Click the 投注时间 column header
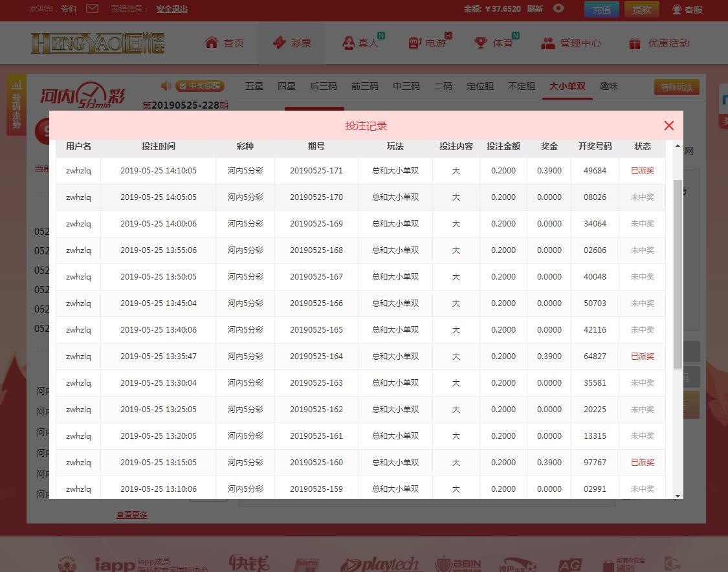This screenshot has height=572, width=728. [159, 147]
